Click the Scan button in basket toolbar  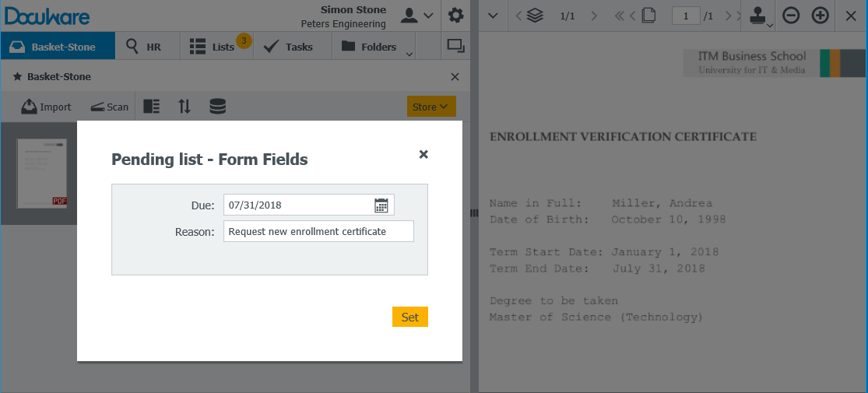pyautogui.click(x=109, y=107)
